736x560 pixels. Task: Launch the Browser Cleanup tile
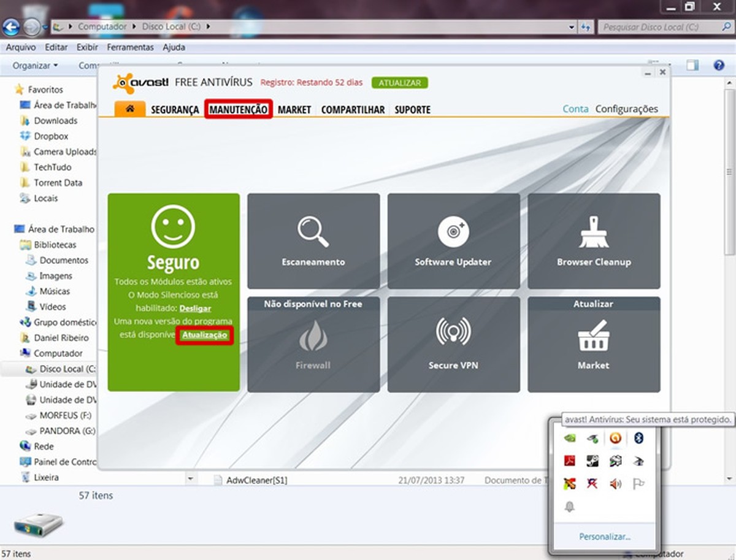click(x=594, y=241)
